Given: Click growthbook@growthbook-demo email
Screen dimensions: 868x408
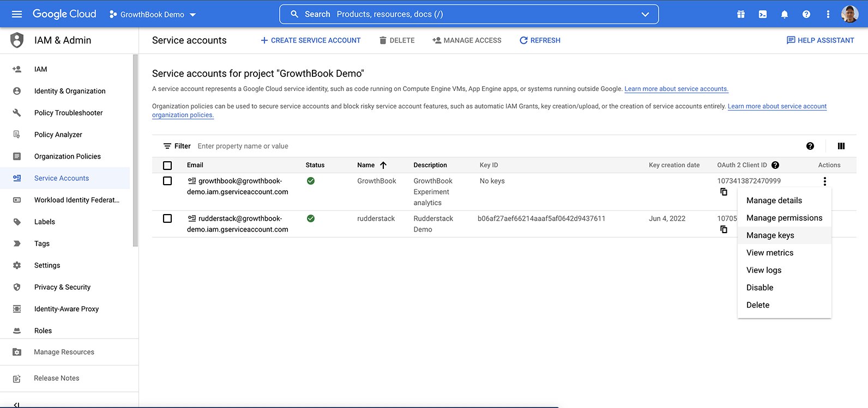Looking at the screenshot, I should (x=238, y=186).
